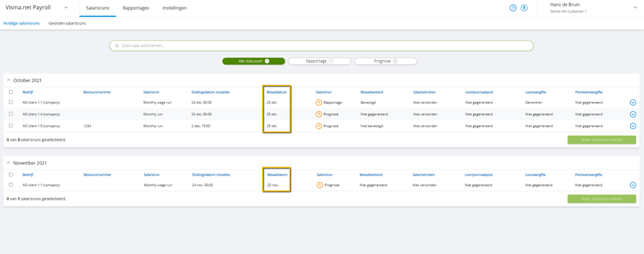Tick checkbox for AO client 1-1 October row

tap(11, 102)
